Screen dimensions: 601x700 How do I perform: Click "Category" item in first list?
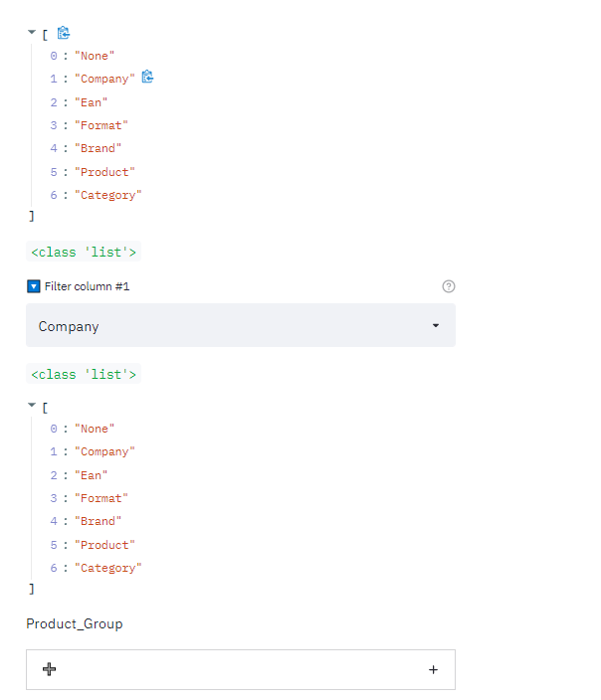tap(108, 195)
